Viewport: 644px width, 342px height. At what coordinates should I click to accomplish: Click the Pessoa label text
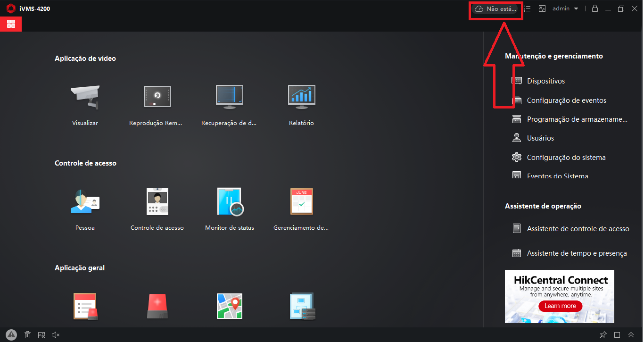(85, 228)
